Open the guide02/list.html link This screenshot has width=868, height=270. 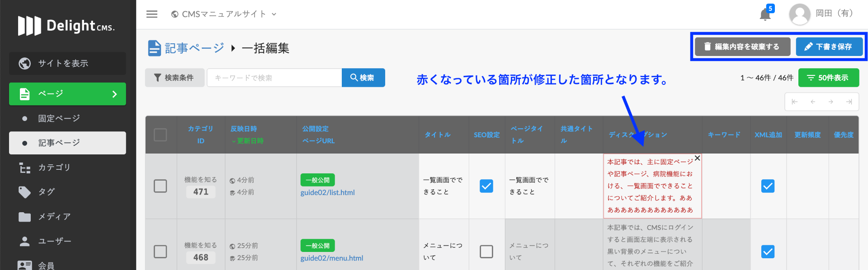click(x=327, y=192)
